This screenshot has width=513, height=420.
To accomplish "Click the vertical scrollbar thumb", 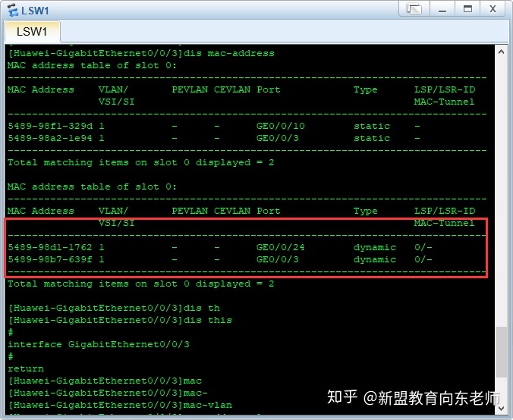I will [x=501, y=352].
